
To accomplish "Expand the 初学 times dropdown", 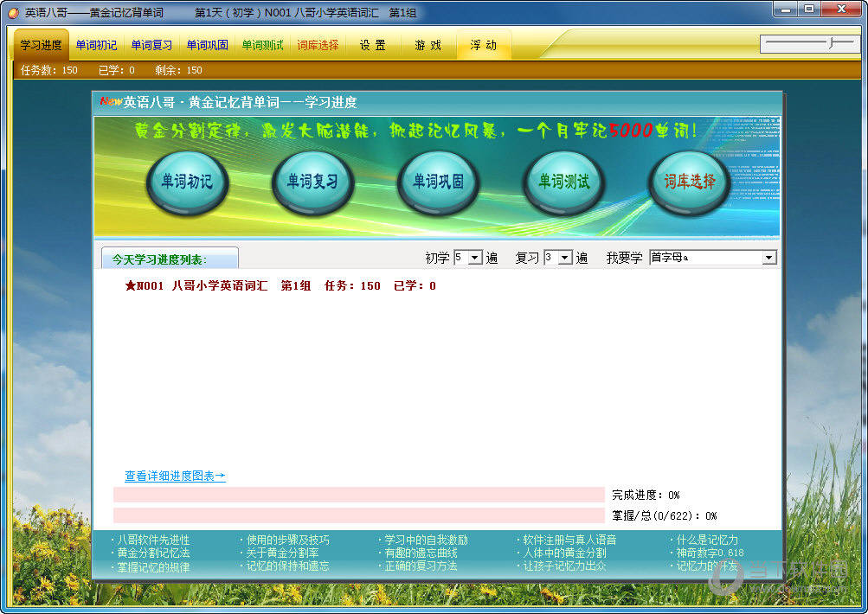I will coord(475,258).
